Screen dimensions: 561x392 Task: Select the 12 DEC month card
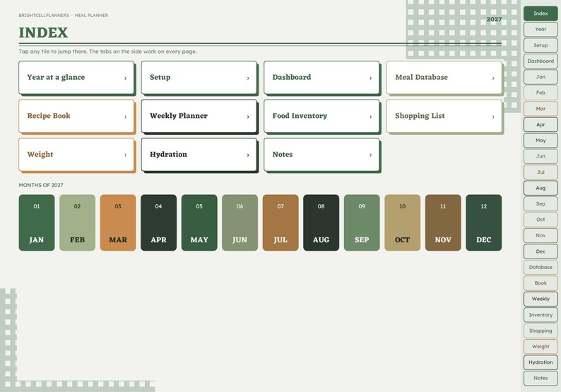484,222
